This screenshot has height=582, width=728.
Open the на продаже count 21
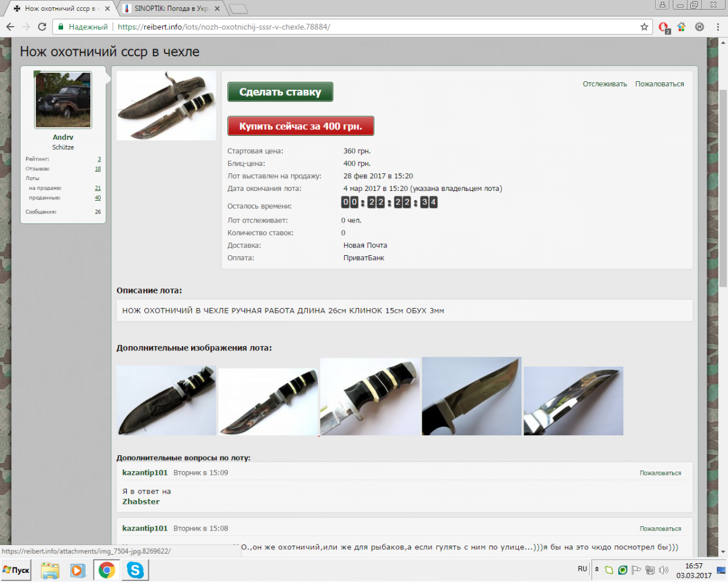coord(98,188)
